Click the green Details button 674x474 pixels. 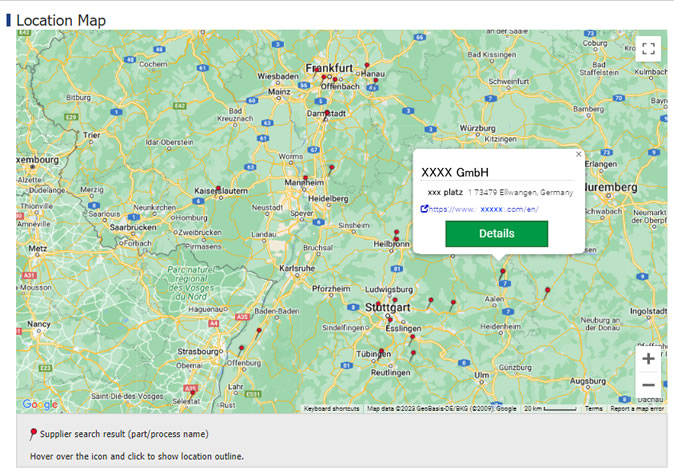(496, 234)
